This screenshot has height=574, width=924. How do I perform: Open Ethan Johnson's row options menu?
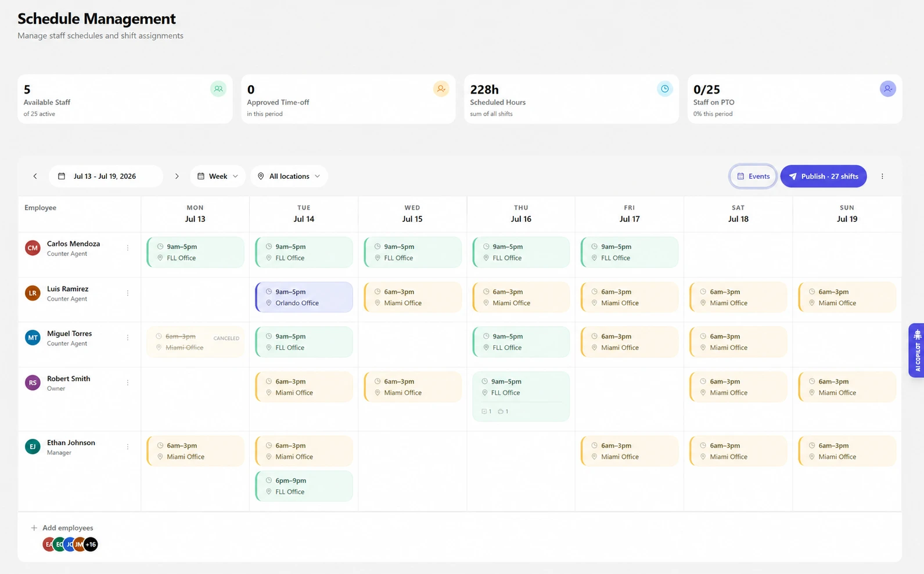(x=128, y=447)
